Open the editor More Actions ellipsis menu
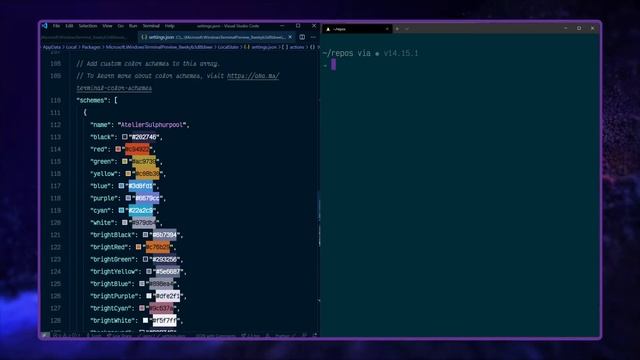The width and height of the screenshot is (640, 360). click(313, 37)
